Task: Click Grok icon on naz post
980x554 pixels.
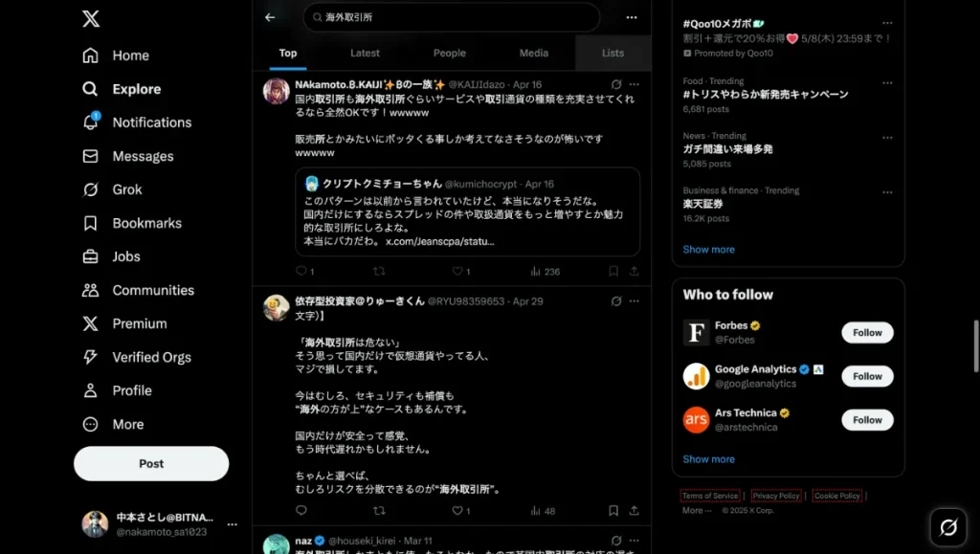Action: coord(616,541)
